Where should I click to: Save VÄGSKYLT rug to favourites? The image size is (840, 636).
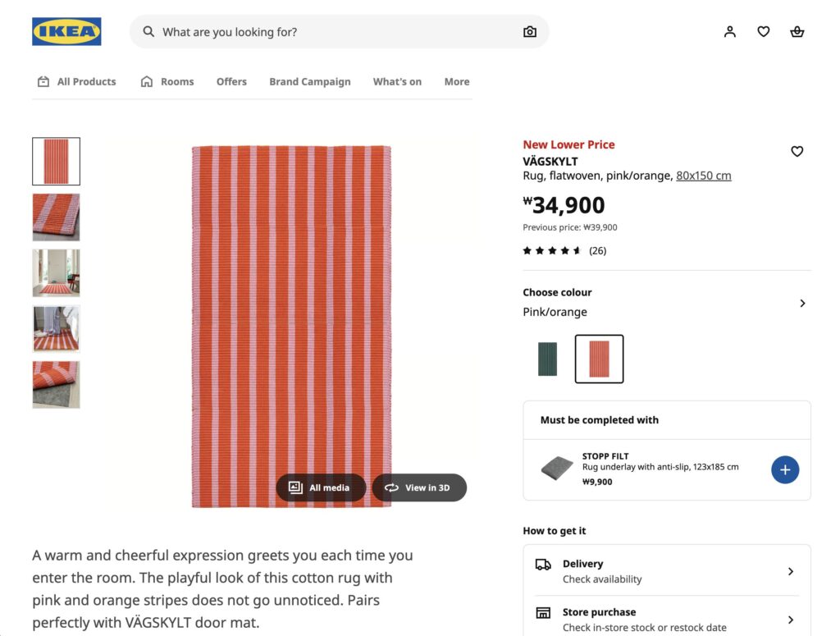pyautogui.click(x=797, y=151)
